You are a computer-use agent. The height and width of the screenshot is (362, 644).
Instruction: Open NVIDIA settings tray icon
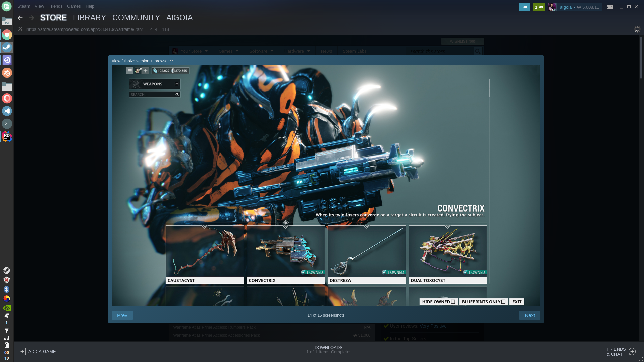tap(7, 308)
